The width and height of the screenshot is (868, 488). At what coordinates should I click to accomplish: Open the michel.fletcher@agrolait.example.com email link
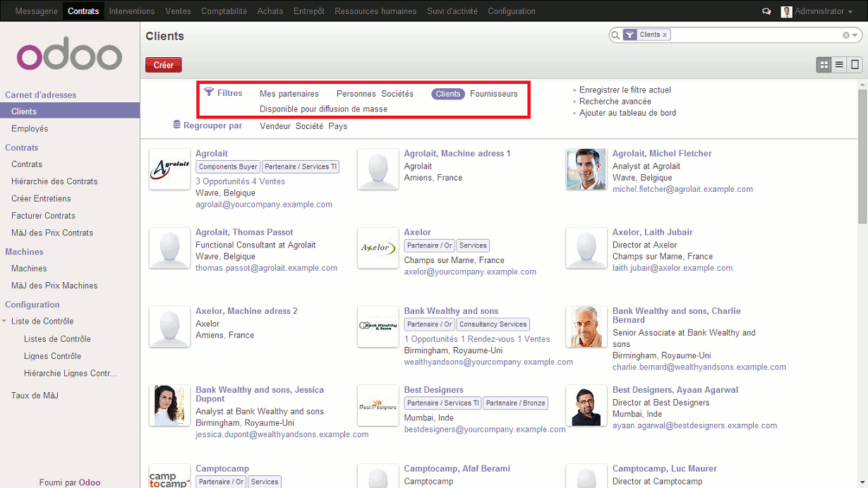pyautogui.click(x=682, y=189)
